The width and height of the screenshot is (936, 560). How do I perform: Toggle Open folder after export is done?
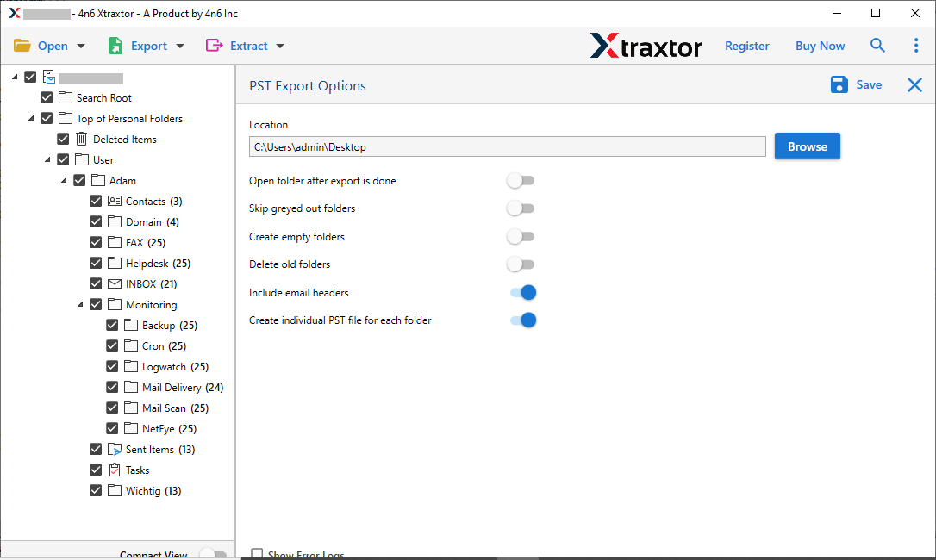(x=521, y=180)
